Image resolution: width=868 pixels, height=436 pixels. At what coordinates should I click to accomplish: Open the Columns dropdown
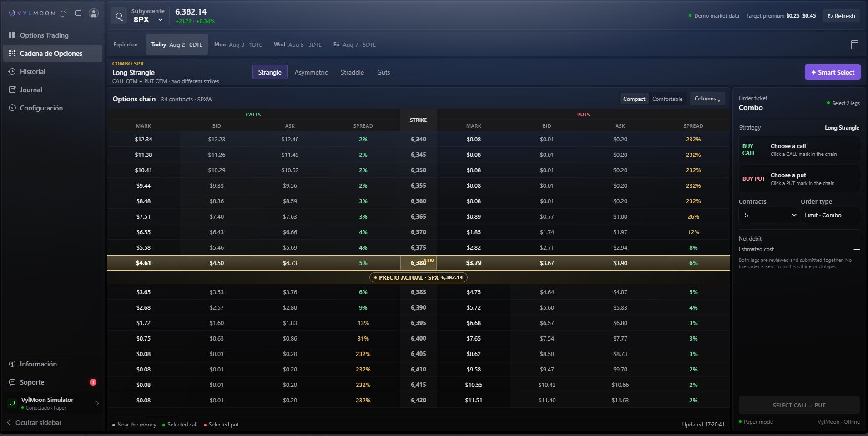(707, 99)
